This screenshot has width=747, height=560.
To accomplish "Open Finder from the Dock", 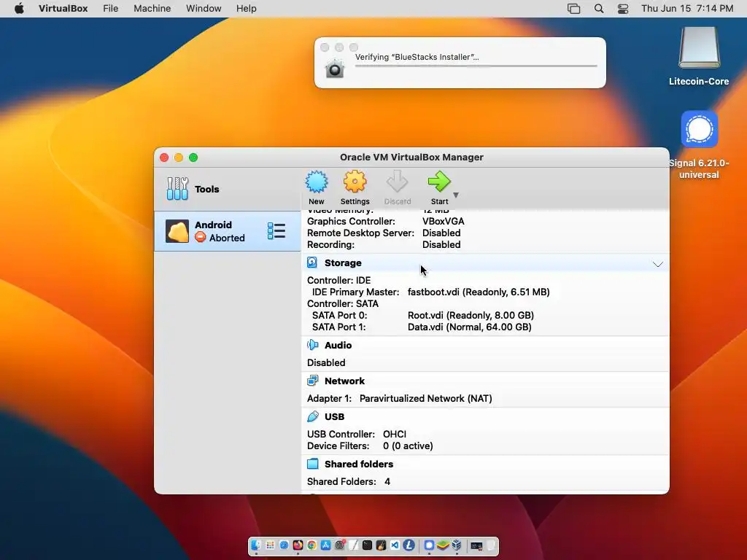I will [x=256, y=545].
